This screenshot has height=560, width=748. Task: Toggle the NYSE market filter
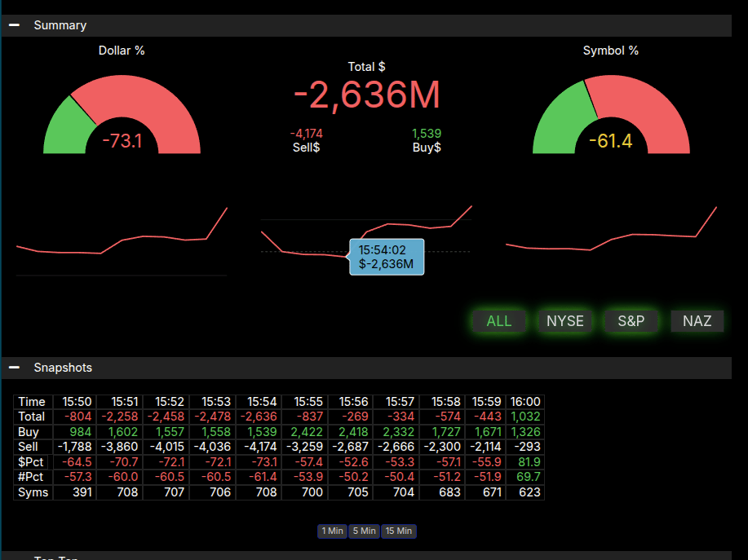pyautogui.click(x=564, y=321)
